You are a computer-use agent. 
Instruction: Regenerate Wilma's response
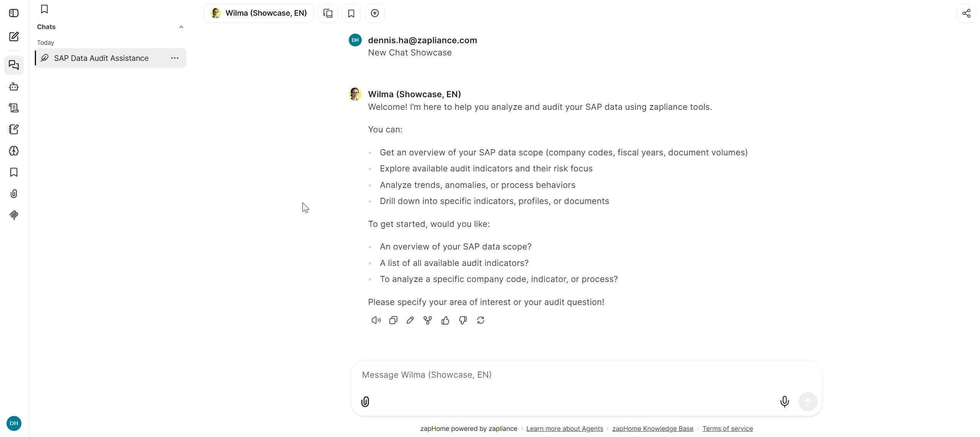(x=481, y=320)
